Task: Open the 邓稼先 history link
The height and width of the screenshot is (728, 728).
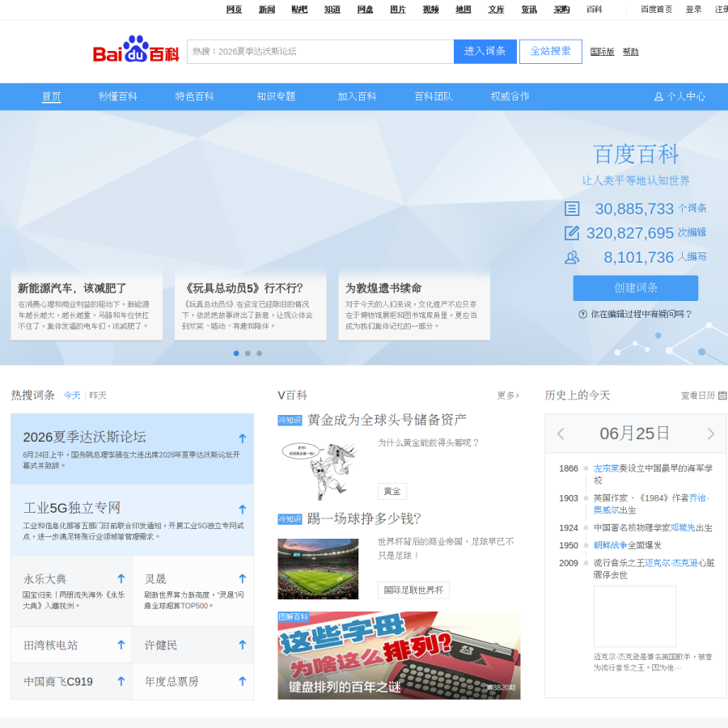Action: [x=683, y=527]
